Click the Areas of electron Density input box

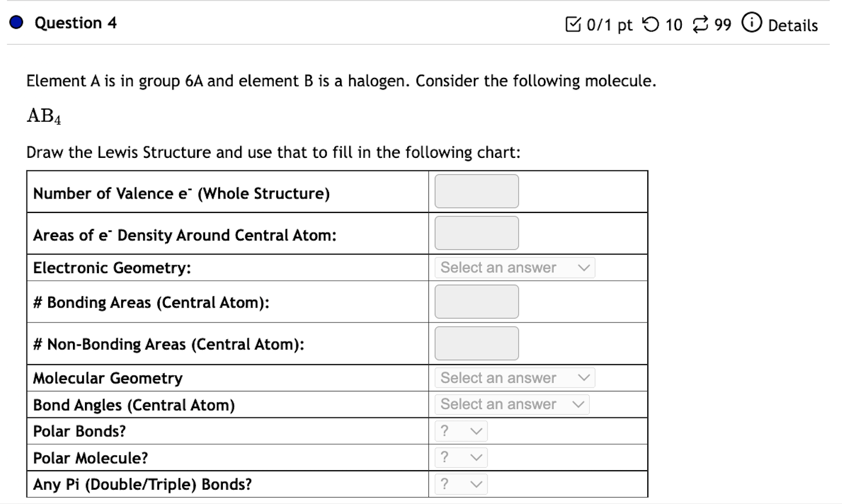[476, 233]
